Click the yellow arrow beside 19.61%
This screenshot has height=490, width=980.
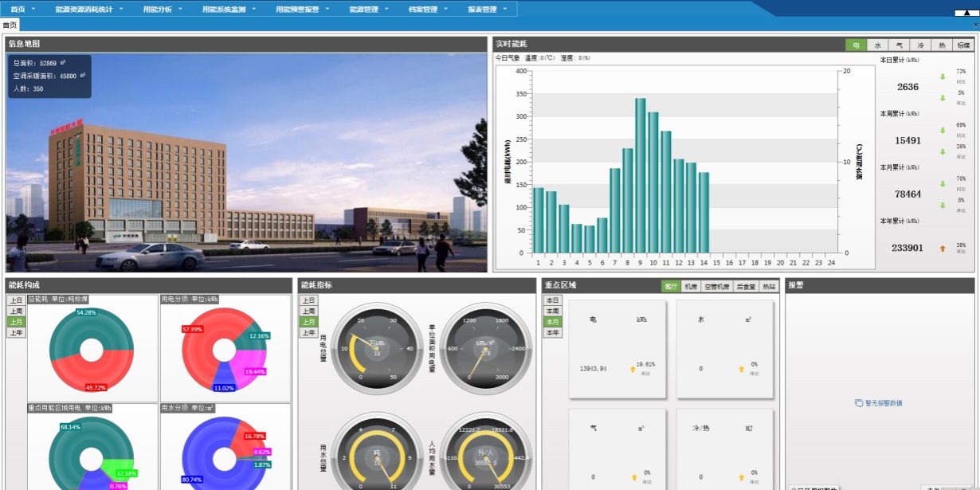pos(633,368)
